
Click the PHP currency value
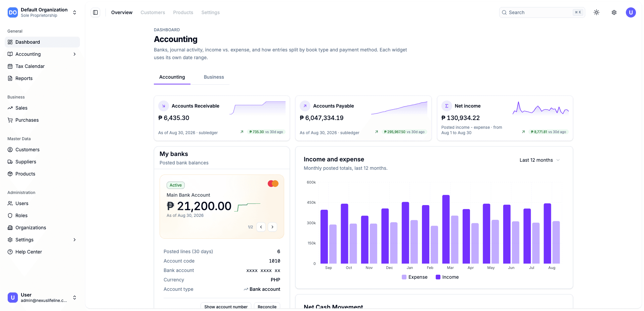click(x=275, y=280)
